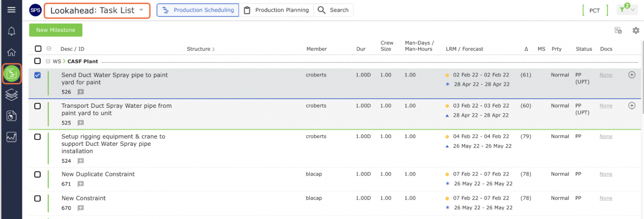
Task: Open the Search tab
Action: tap(333, 10)
